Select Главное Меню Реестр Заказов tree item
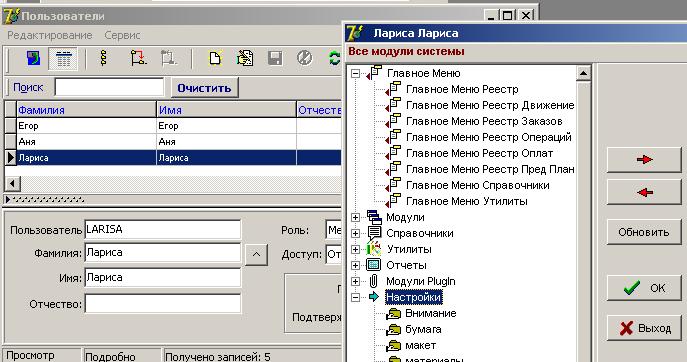 coord(484,121)
